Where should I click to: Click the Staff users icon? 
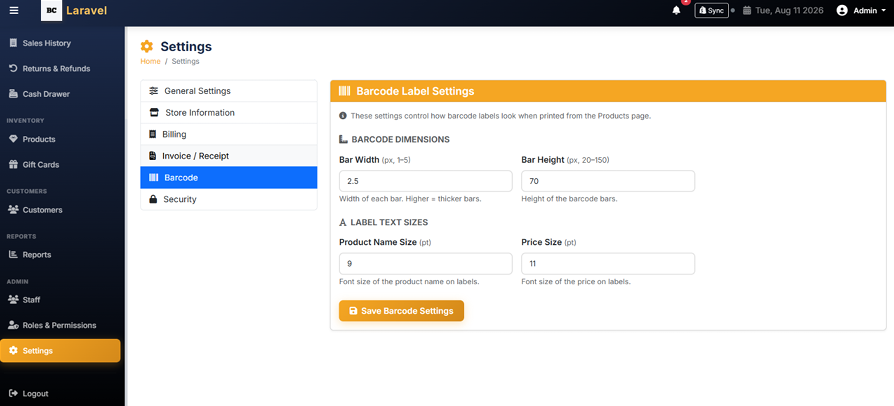(13, 299)
